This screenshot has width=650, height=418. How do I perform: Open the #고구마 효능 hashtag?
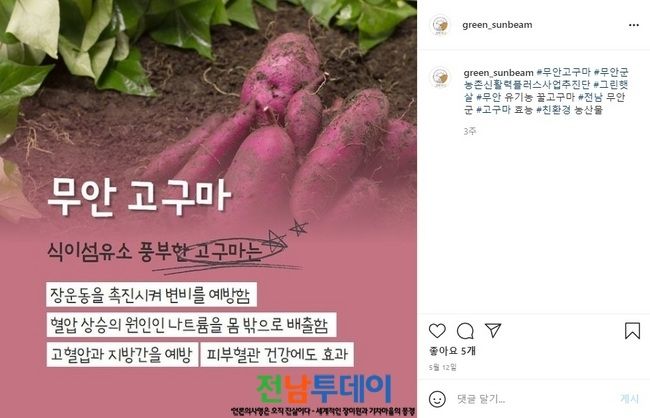(504, 109)
